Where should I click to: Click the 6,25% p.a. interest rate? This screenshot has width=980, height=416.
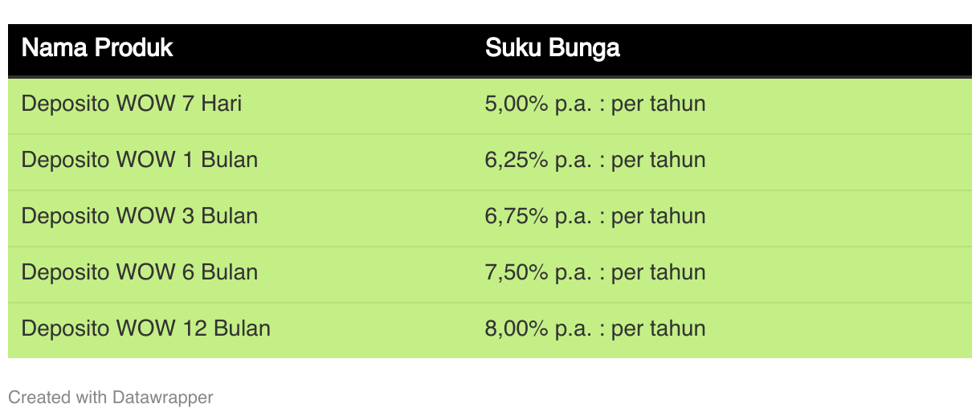coord(538,161)
